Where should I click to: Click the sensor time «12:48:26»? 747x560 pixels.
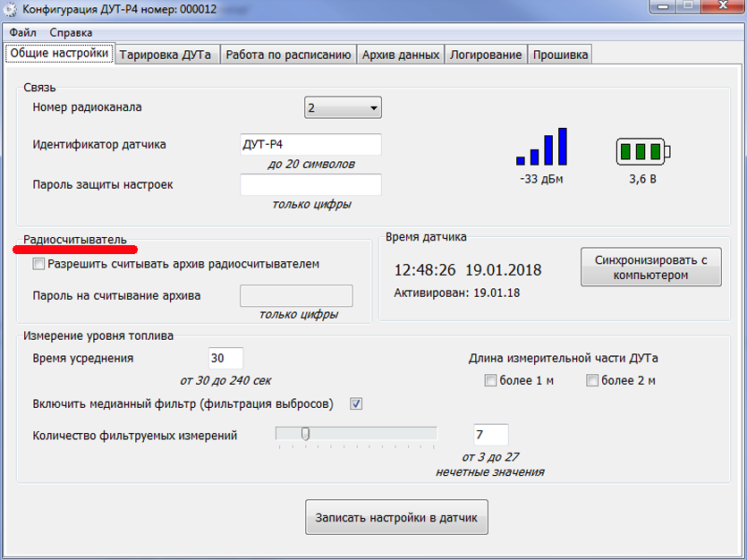click(425, 270)
